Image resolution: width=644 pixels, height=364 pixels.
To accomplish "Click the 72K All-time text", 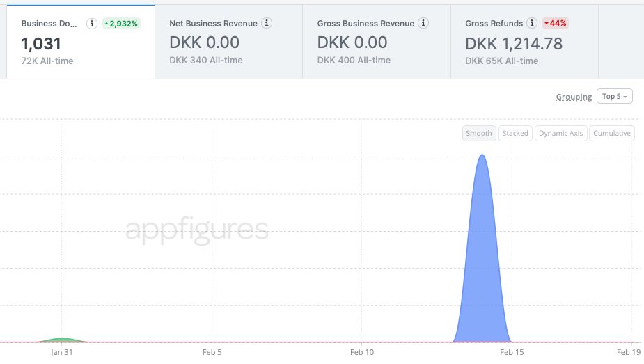I will 47,61.
